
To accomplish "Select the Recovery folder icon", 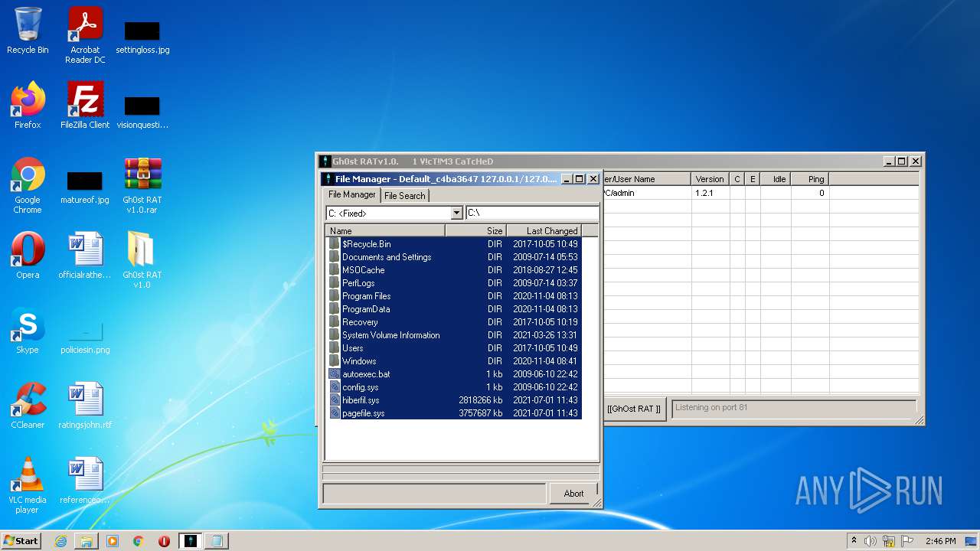I will [x=335, y=322].
